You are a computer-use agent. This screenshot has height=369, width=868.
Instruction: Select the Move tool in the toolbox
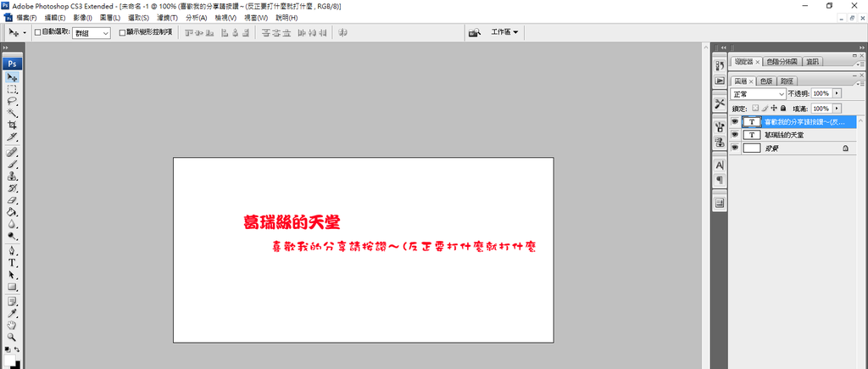click(x=12, y=77)
